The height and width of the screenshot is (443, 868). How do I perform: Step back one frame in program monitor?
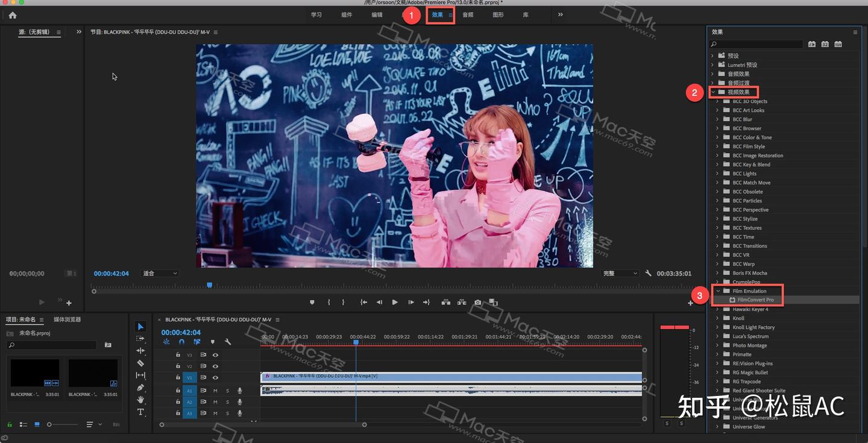(379, 302)
